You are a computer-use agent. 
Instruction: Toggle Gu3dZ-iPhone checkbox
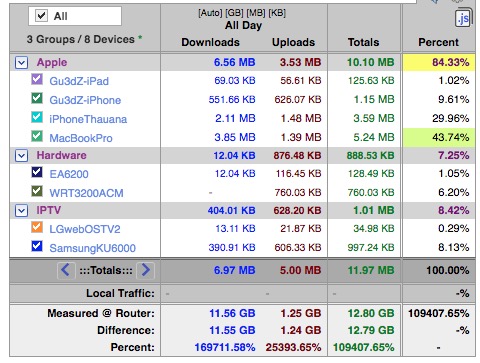pos(37,98)
